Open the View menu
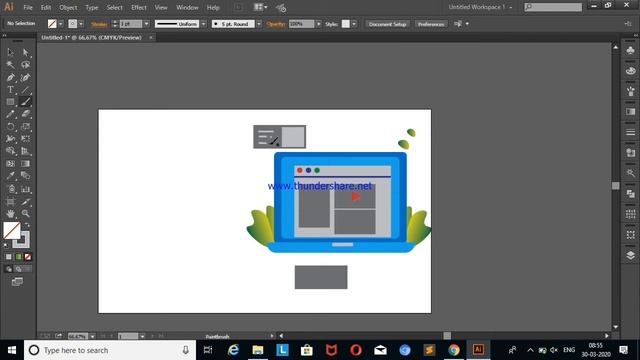The image size is (640, 360). [x=161, y=7]
